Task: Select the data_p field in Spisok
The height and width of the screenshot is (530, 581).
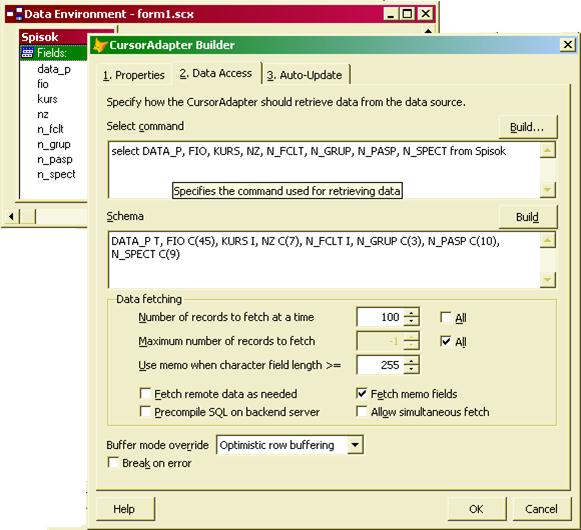Action: [x=54, y=69]
